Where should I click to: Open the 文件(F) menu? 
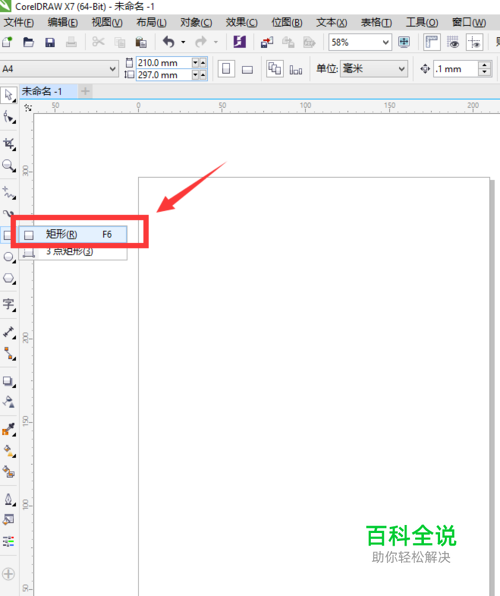click(19, 23)
